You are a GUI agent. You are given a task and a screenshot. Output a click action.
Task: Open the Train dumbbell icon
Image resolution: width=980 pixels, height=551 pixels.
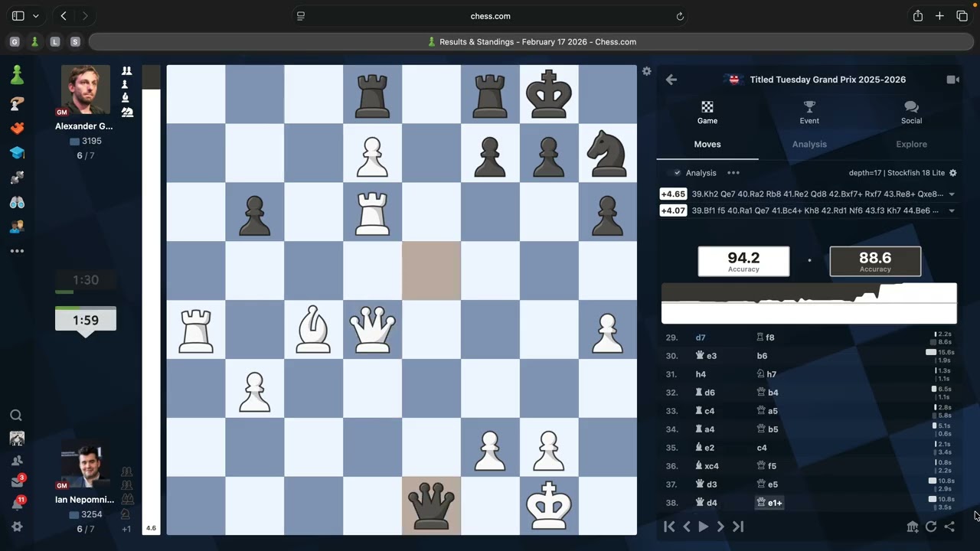point(17,178)
